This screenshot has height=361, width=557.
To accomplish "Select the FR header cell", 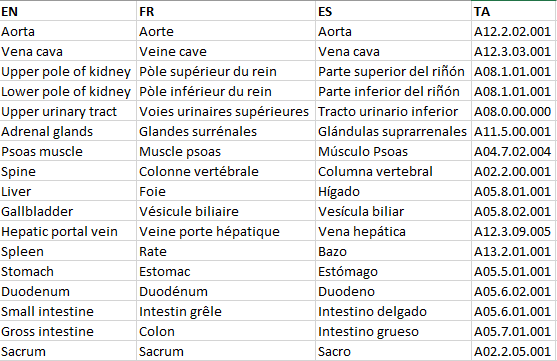I will tap(226, 11).
